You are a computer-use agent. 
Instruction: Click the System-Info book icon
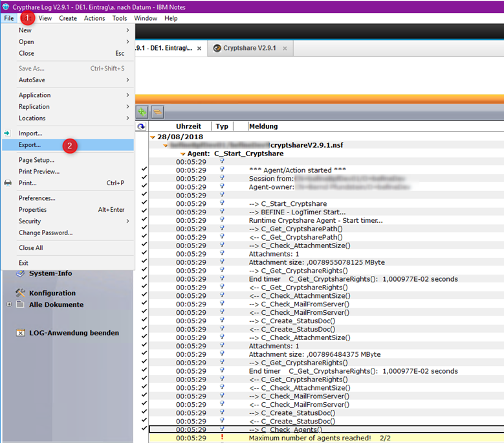20,273
